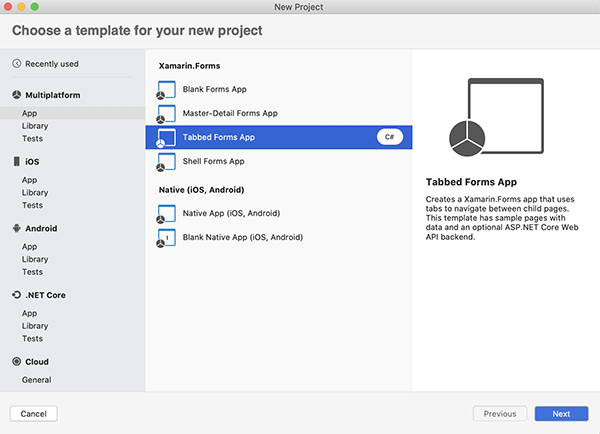The image size is (600, 434).
Task: Select General under Cloud
Action: [x=36, y=380]
